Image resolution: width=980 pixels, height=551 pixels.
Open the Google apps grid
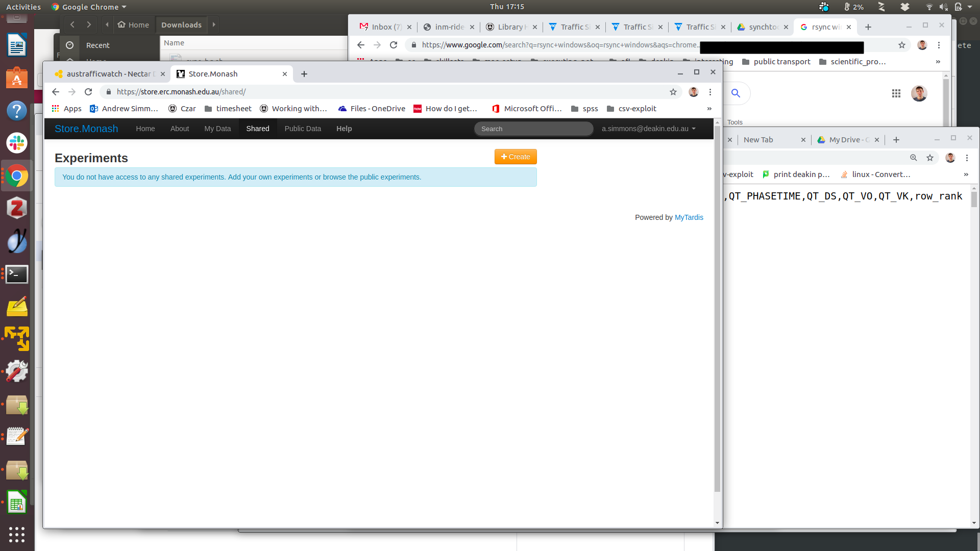[896, 93]
